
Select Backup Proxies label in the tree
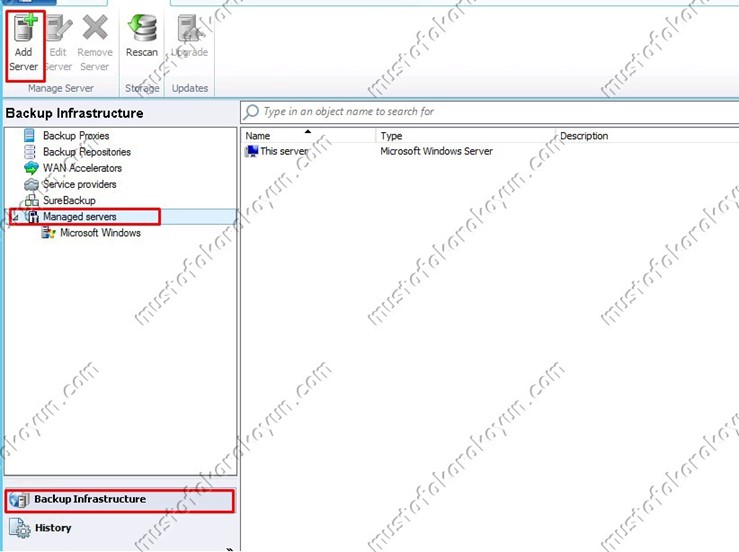point(76,136)
